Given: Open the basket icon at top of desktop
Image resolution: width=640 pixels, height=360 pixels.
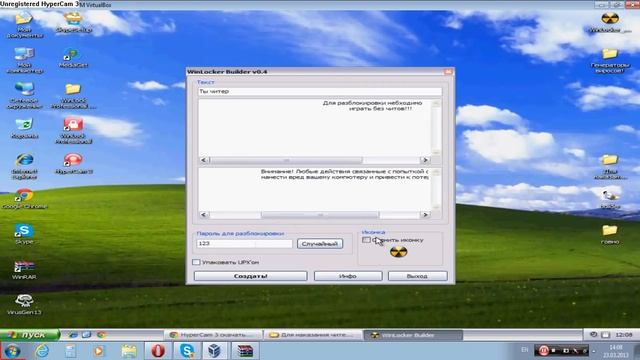Looking at the screenshot, I should [73, 22].
